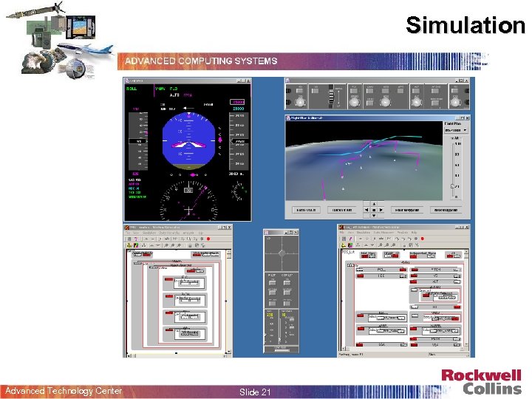
Task: Click multicolor palette icon in right model window
Action: (349, 245)
